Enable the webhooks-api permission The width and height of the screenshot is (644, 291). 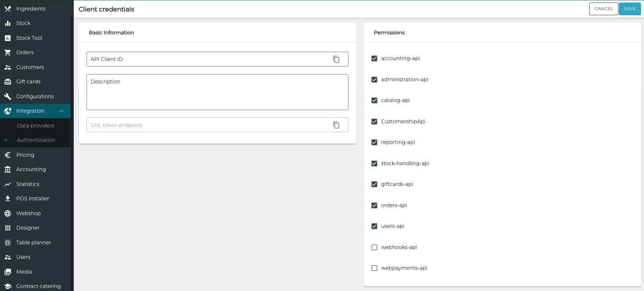[374, 247]
